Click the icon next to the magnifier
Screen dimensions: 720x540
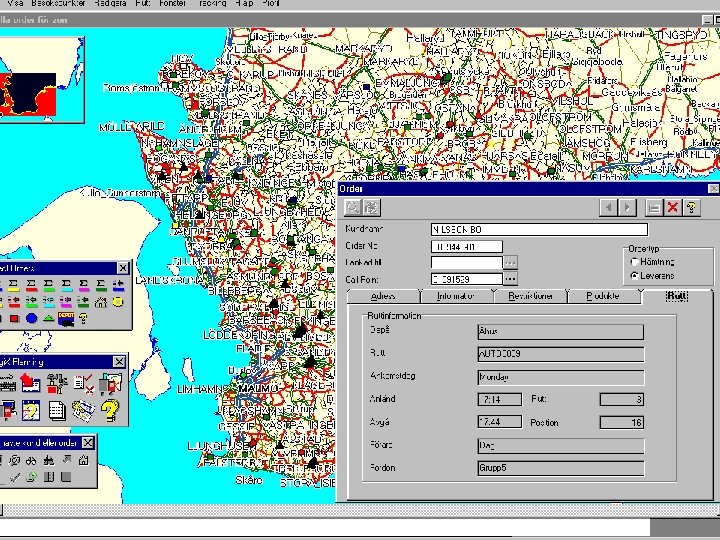pyautogui.click(x=371, y=208)
